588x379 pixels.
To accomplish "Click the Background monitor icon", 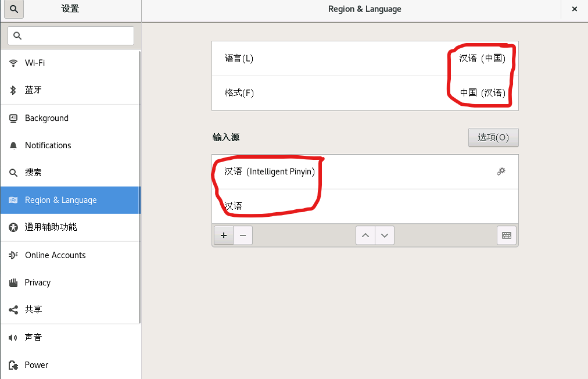I will pyautogui.click(x=13, y=118).
